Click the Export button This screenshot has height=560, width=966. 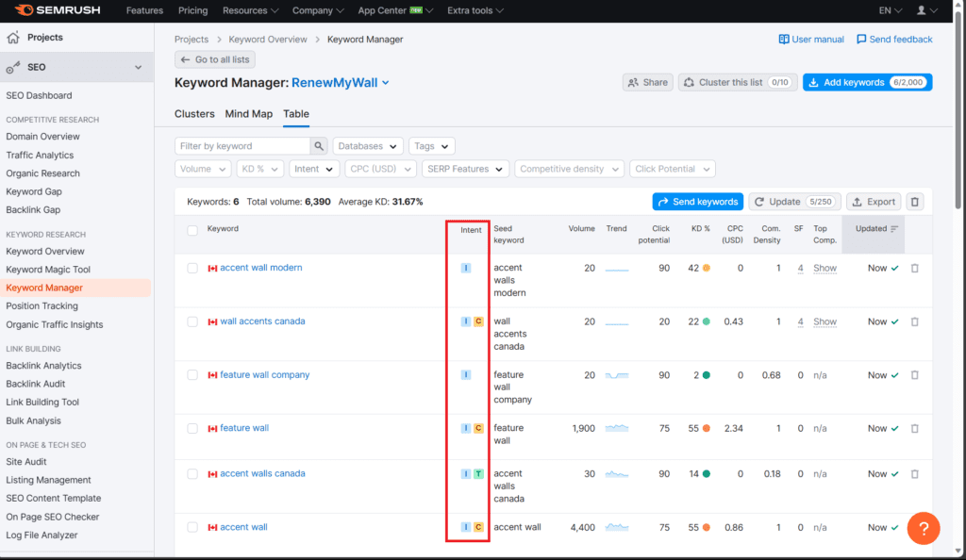point(874,202)
